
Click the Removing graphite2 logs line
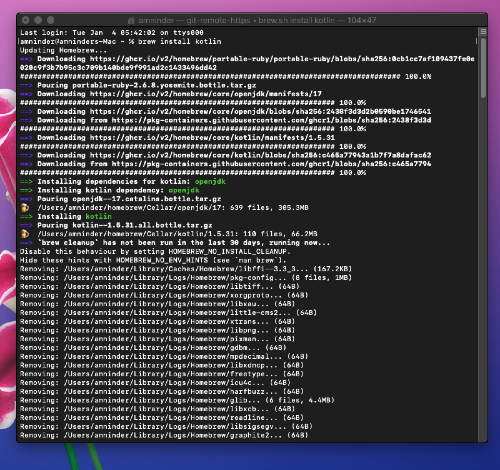[x=164, y=435]
